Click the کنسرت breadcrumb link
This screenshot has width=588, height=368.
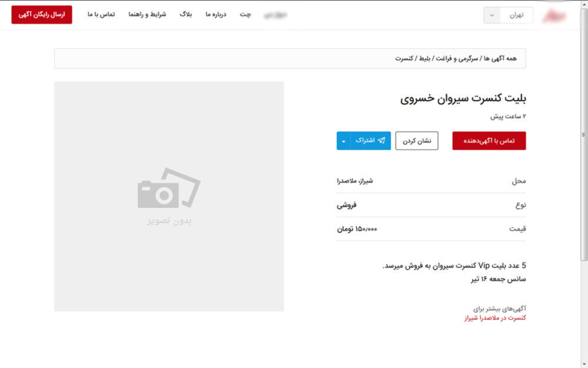pos(405,58)
